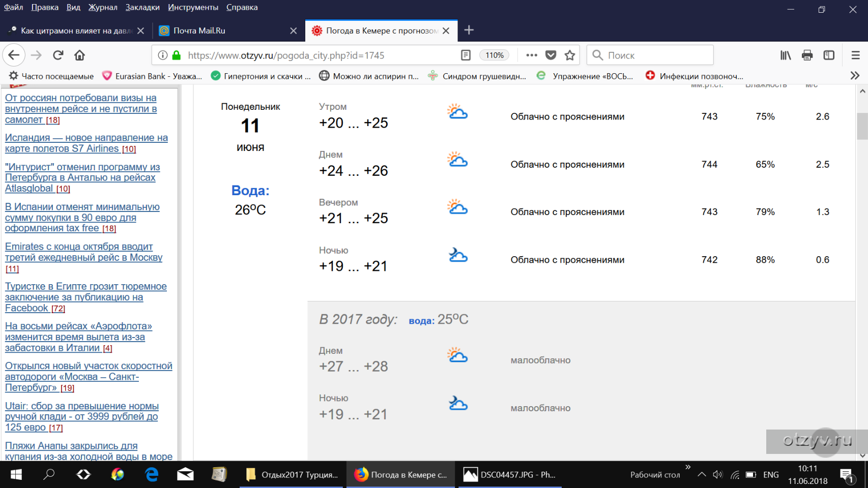
Task: Open Упражнение «ВОСЬ... bookmark
Action: click(585, 76)
